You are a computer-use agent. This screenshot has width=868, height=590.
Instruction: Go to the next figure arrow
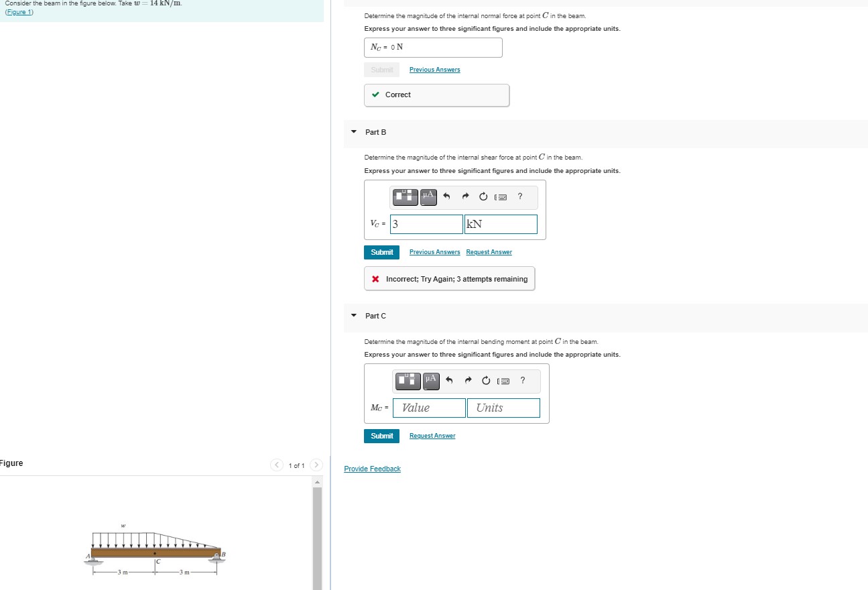coord(316,465)
